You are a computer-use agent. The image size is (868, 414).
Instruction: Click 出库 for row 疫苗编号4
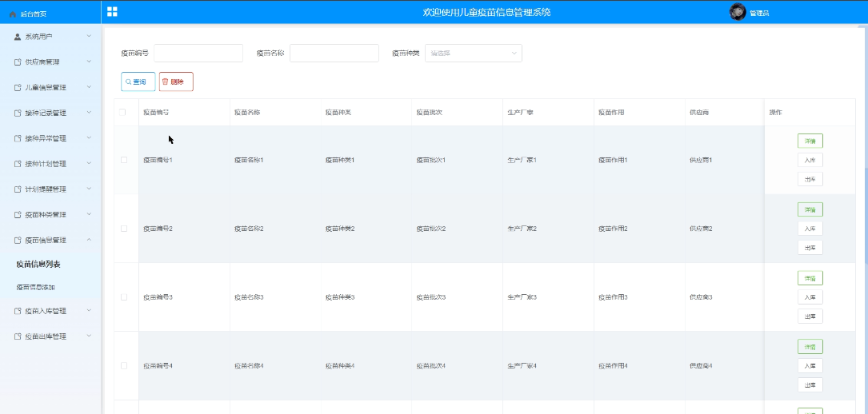(810, 384)
